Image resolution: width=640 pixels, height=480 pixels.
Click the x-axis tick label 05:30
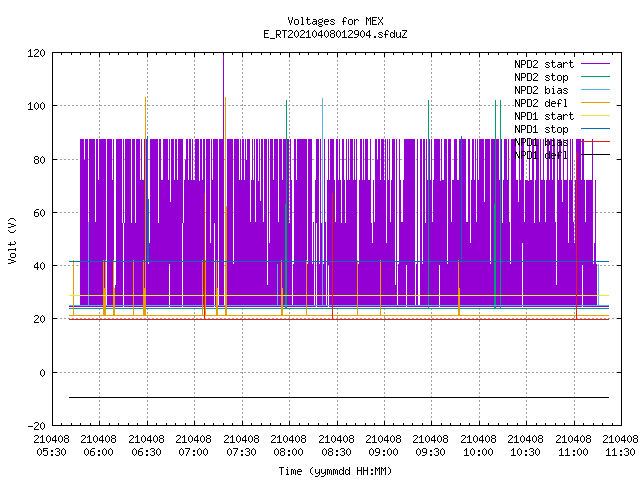click(51, 452)
